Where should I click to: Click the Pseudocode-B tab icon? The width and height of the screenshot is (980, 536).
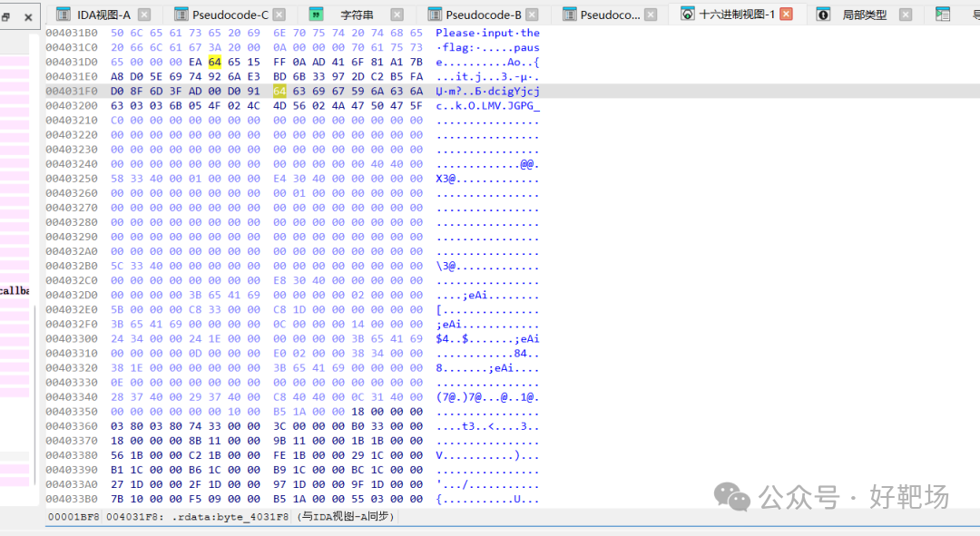[x=435, y=15]
